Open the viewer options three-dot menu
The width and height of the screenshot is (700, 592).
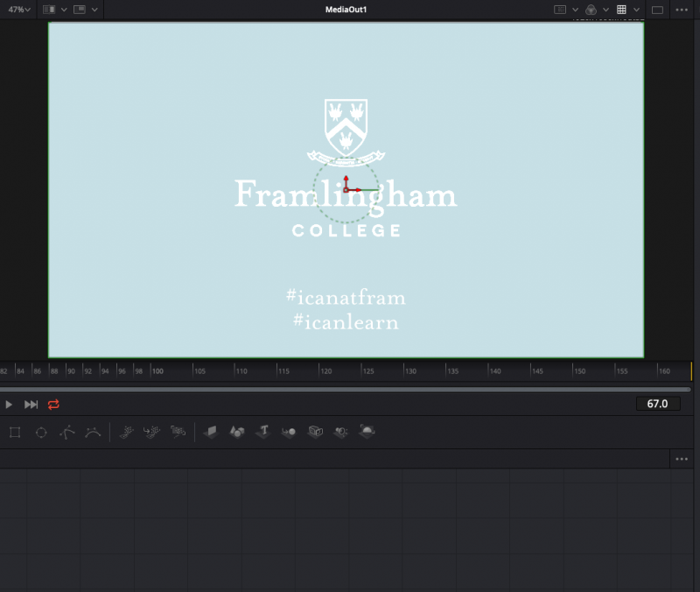click(x=682, y=10)
